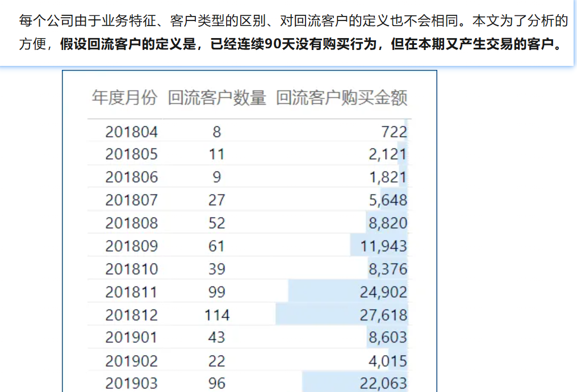
Task: Select the purchase amount 11,943
Action: [383, 246]
